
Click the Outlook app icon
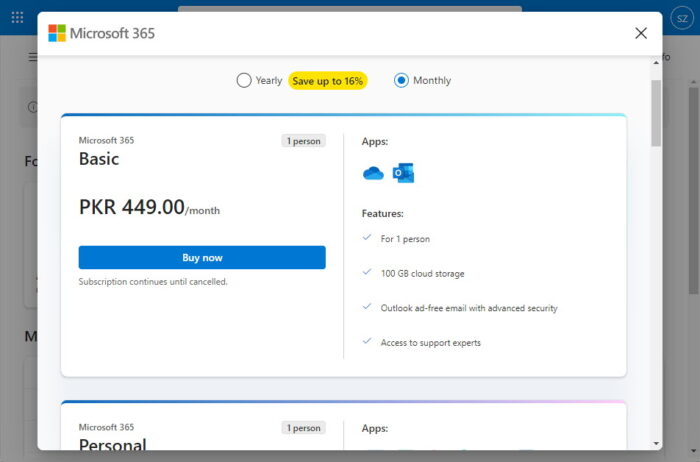tap(403, 173)
